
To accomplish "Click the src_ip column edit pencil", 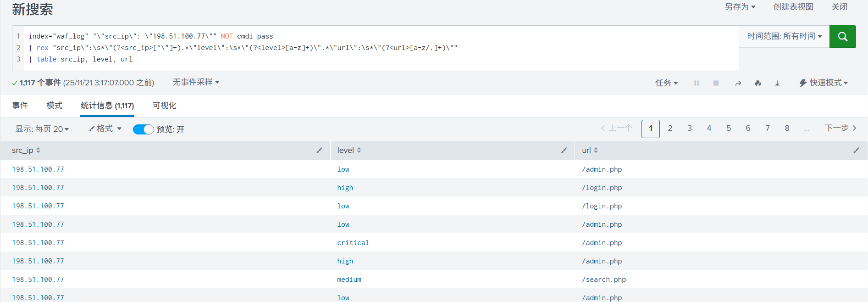I will 319,150.
